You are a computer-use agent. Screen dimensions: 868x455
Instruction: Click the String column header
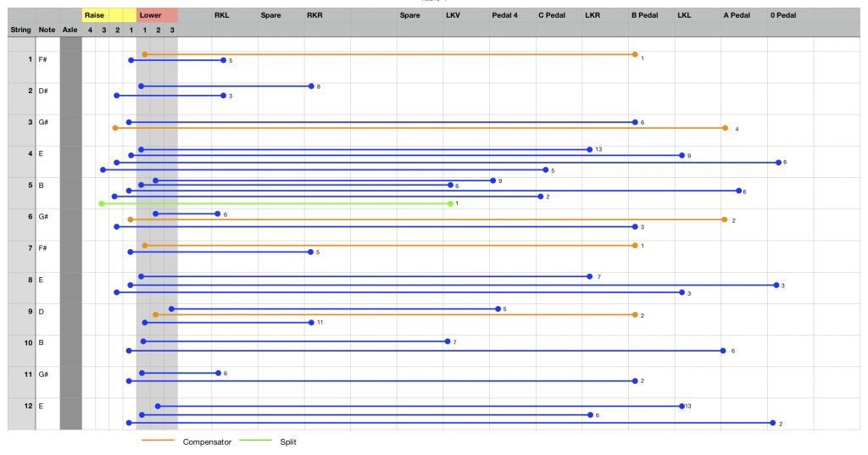21,30
